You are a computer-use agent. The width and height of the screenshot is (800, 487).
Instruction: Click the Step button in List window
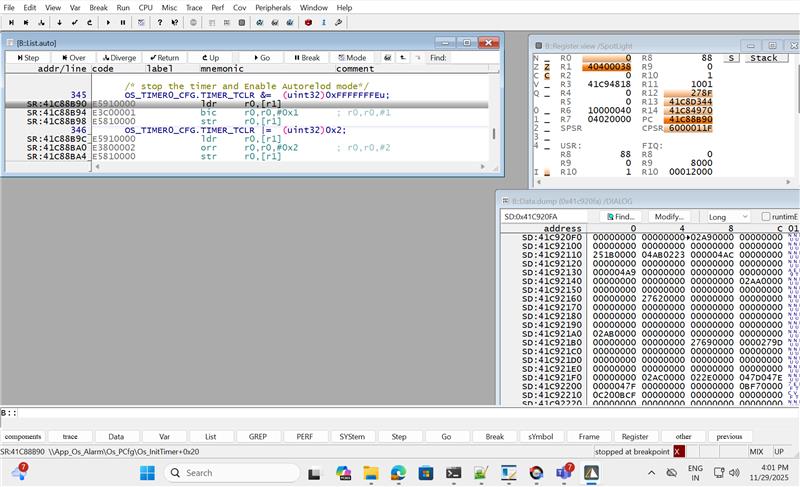[28, 58]
